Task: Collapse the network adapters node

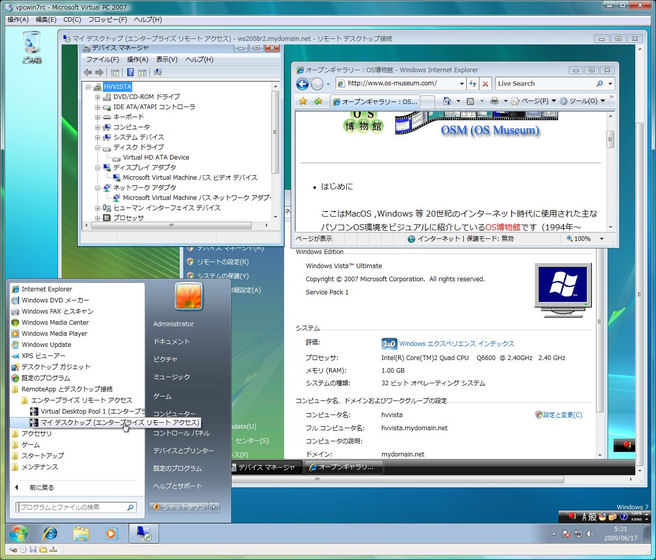Action: (x=97, y=188)
